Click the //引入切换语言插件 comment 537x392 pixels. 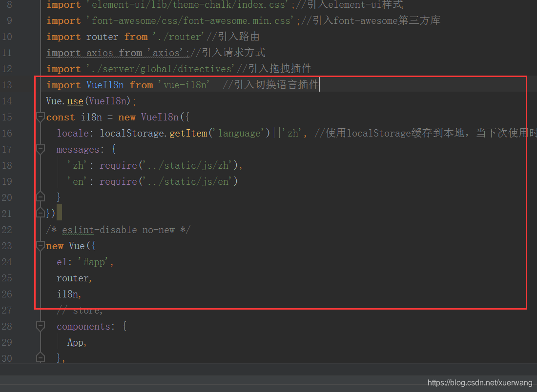(271, 85)
